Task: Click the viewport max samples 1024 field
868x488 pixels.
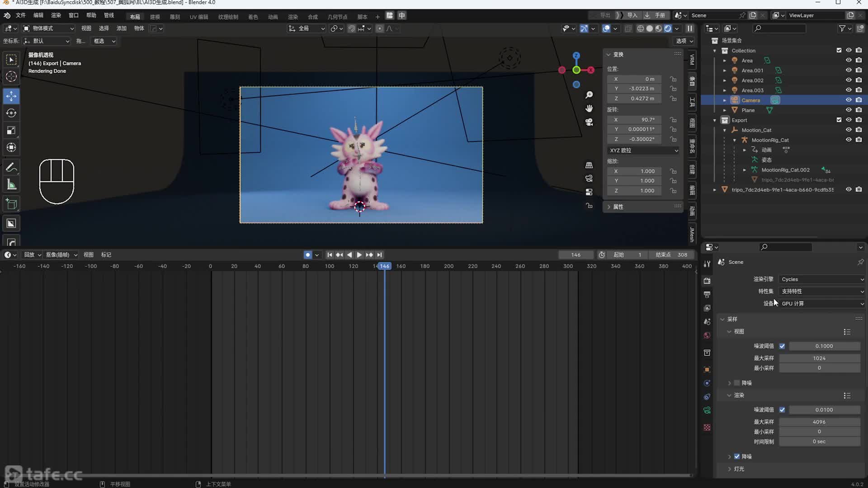Action: [819, 358]
